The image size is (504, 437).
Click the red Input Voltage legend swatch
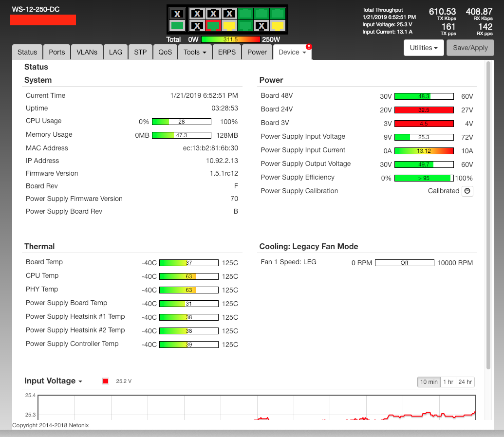click(x=106, y=381)
